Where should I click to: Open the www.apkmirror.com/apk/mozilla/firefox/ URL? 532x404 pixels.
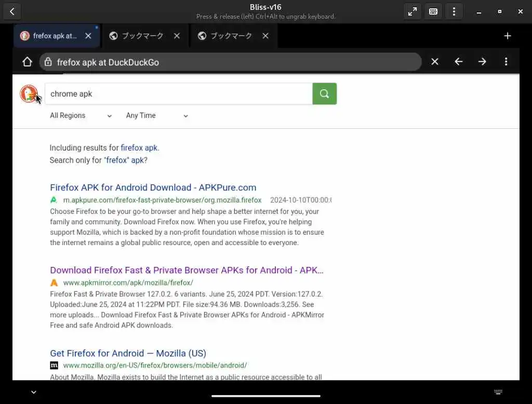(128, 282)
